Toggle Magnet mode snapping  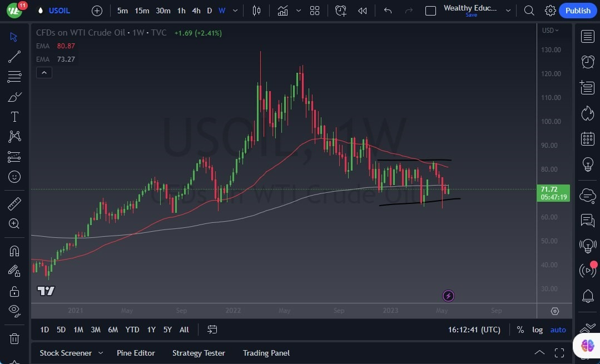point(14,251)
